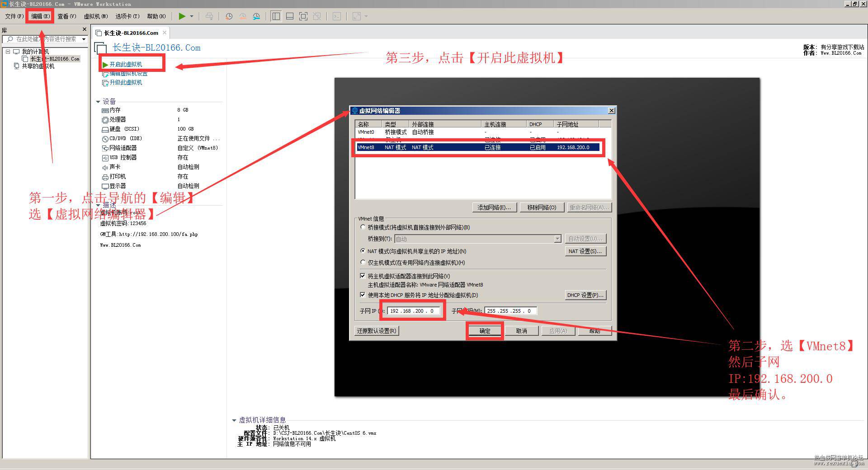The height and width of the screenshot is (470, 868).
Task: Open the 编辑(E) menu
Action: [40, 16]
